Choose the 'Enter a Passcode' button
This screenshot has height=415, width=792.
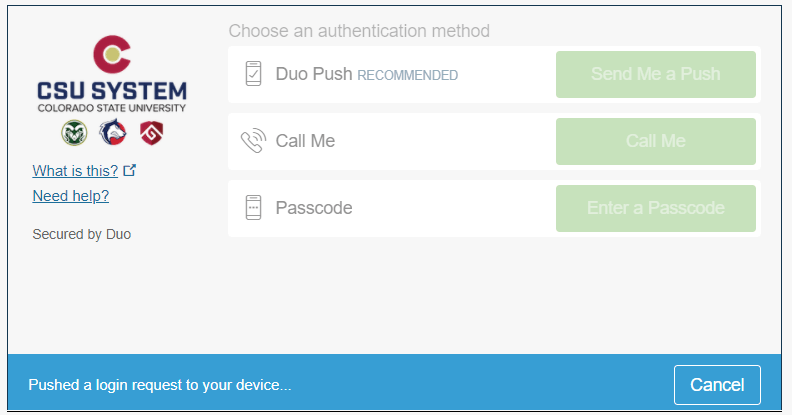[x=655, y=208]
